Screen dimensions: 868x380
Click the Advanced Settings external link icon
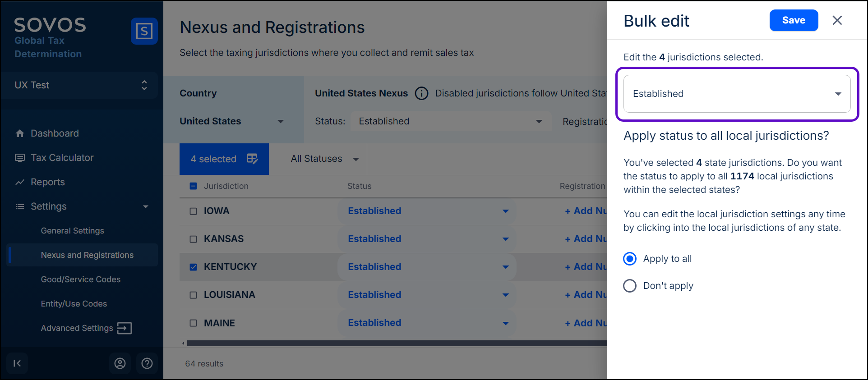coord(124,328)
